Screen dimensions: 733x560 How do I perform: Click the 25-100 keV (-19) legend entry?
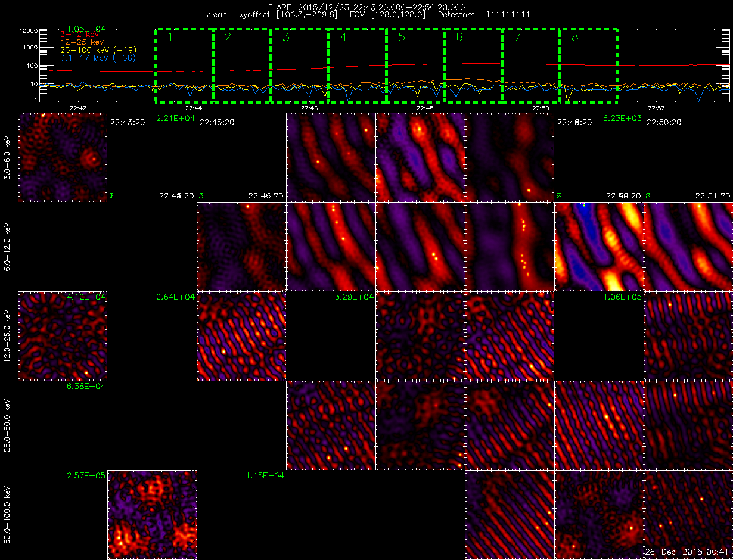pyautogui.click(x=100, y=50)
